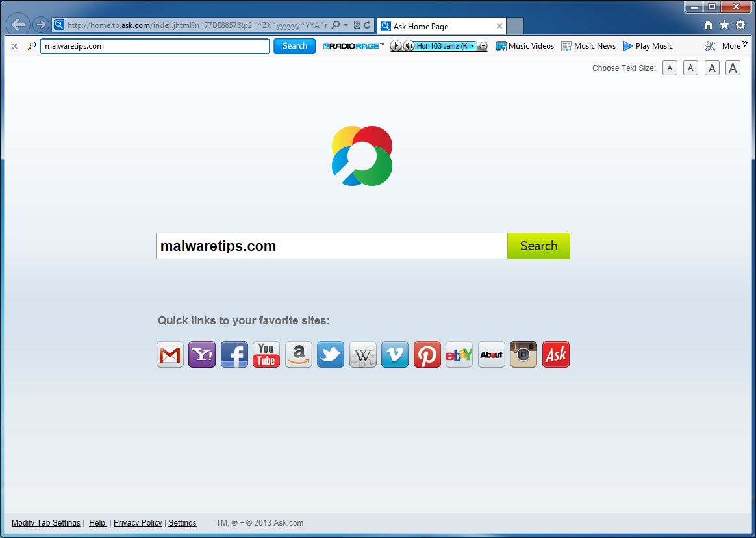This screenshot has width=756, height=538.
Task: Open the Favorites star icon
Action: (x=724, y=25)
